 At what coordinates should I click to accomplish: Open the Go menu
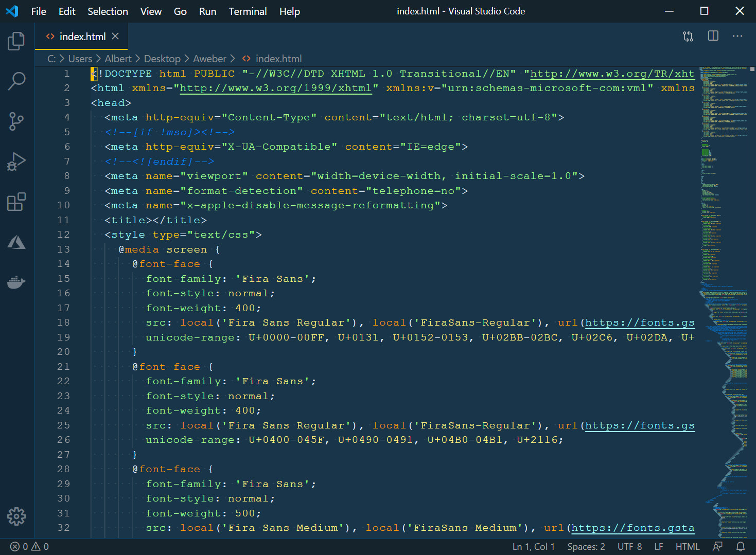pos(180,11)
